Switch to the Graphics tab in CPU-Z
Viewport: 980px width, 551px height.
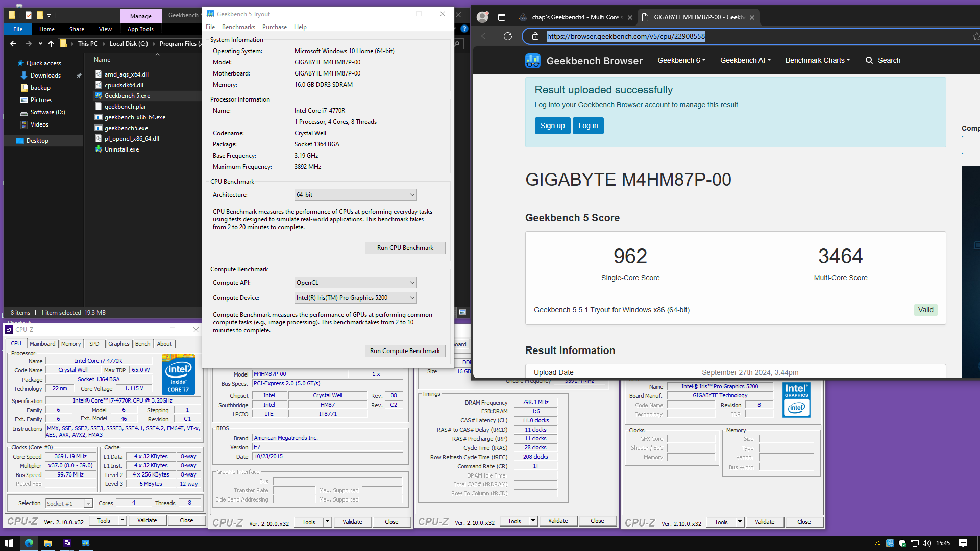(118, 344)
